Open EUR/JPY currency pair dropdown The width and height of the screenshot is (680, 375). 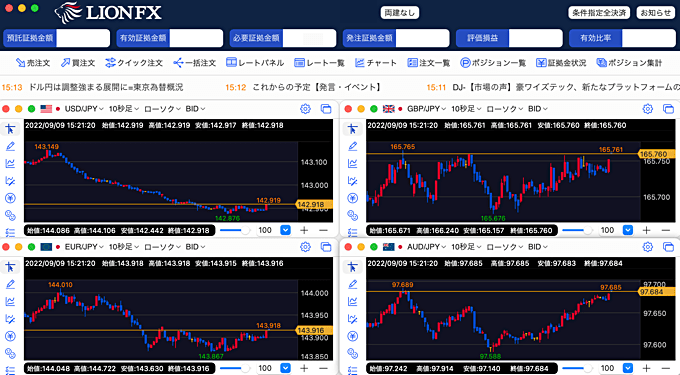[x=84, y=247]
